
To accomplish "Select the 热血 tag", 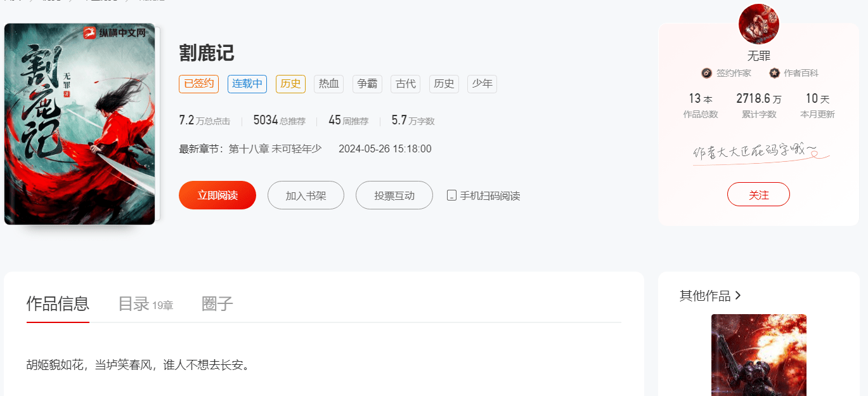I will point(329,84).
